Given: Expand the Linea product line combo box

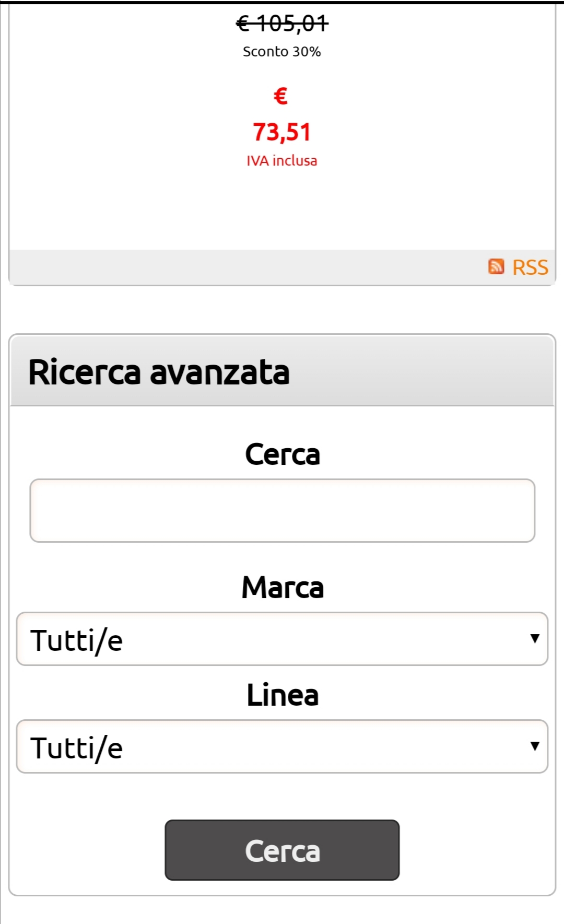Looking at the screenshot, I should [x=282, y=746].
